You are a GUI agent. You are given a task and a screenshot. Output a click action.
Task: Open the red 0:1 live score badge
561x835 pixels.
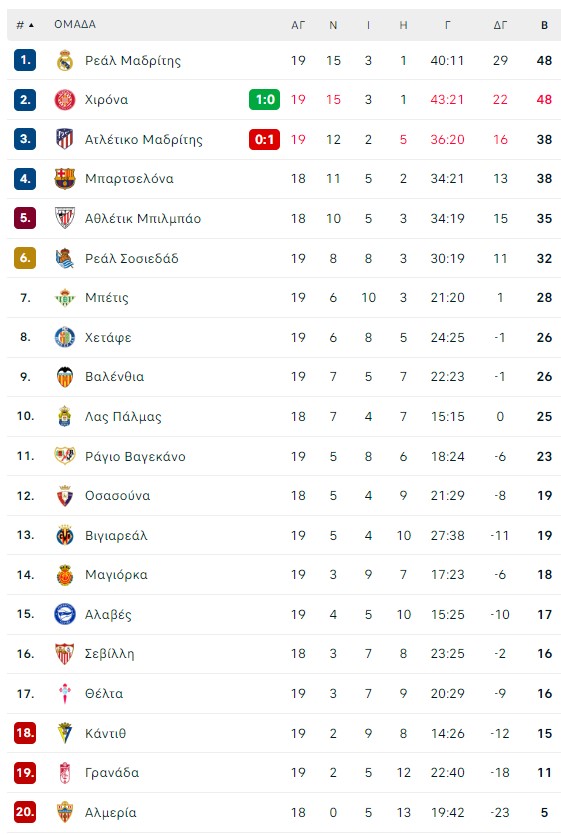point(264,140)
